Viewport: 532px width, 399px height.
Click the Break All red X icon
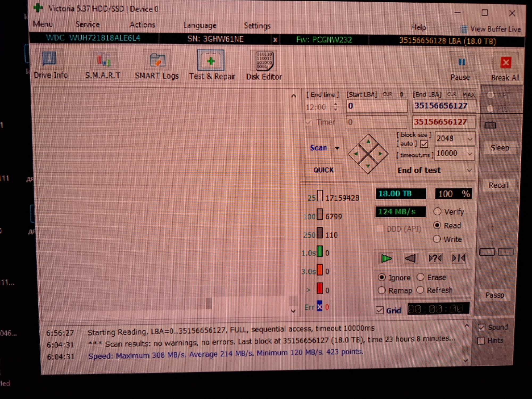click(x=506, y=63)
